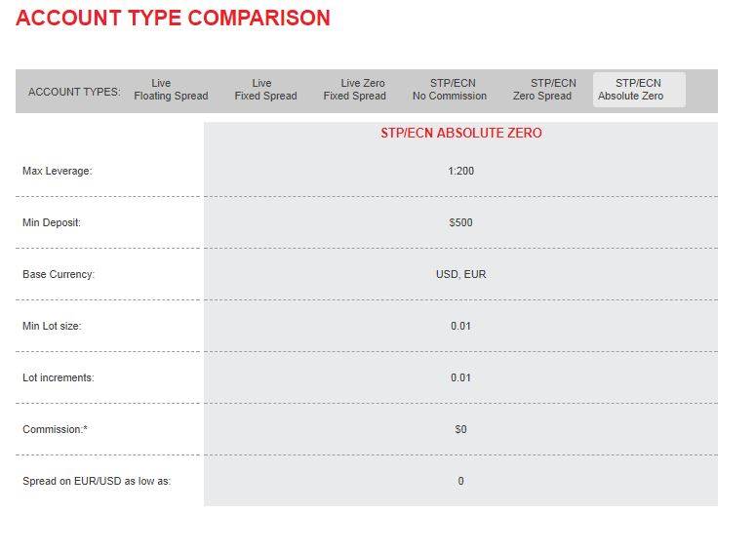Image resolution: width=756 pixels, height=553 pixels.
Task: Click the Min Lot size row label
Action: [x=52, y=326]
